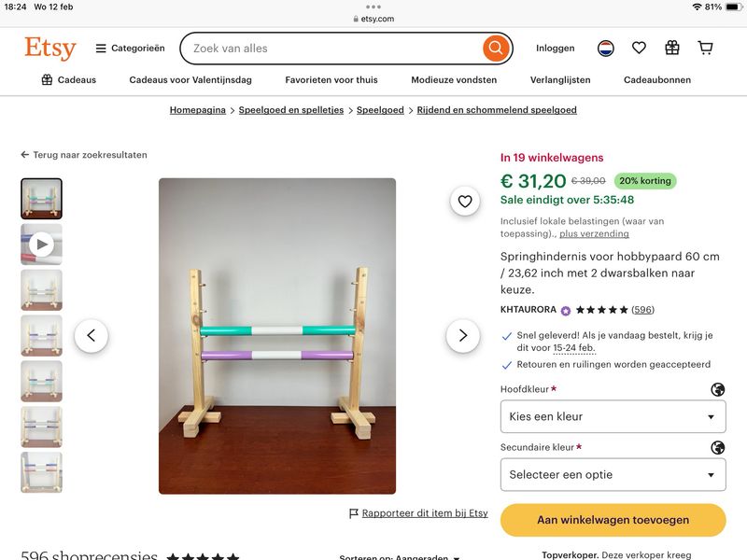Image resolution: width=747 pixels, height=560 pixels.
Task: Open Cadeaus voor Valentijnsdag menu item
Action: click(x=190, y=80)
